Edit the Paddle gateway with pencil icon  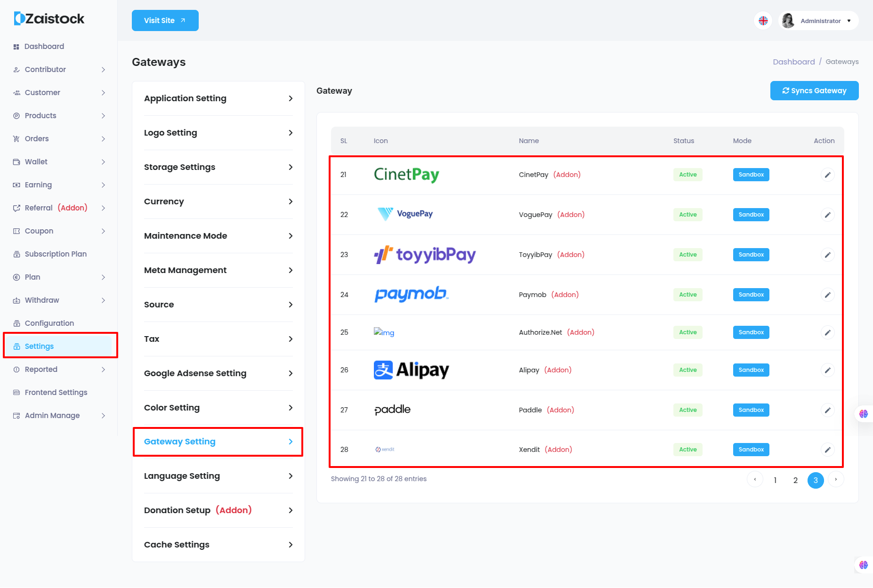pos(827,410)
